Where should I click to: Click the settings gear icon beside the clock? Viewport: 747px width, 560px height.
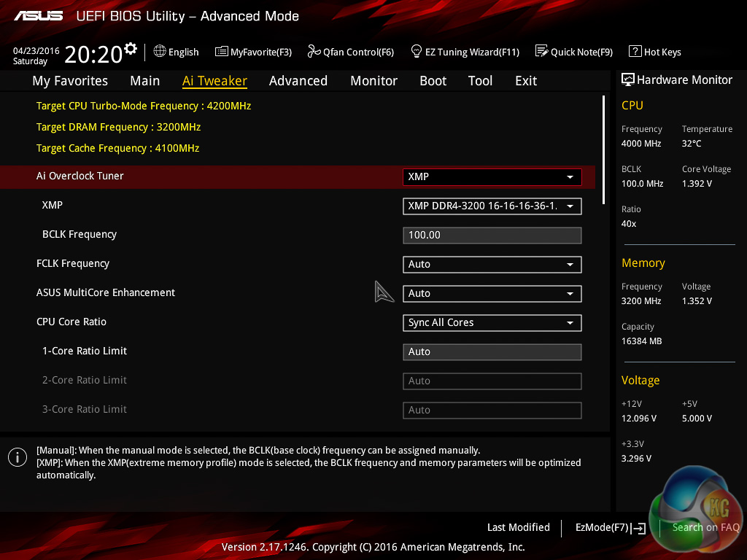click(130, 49)
